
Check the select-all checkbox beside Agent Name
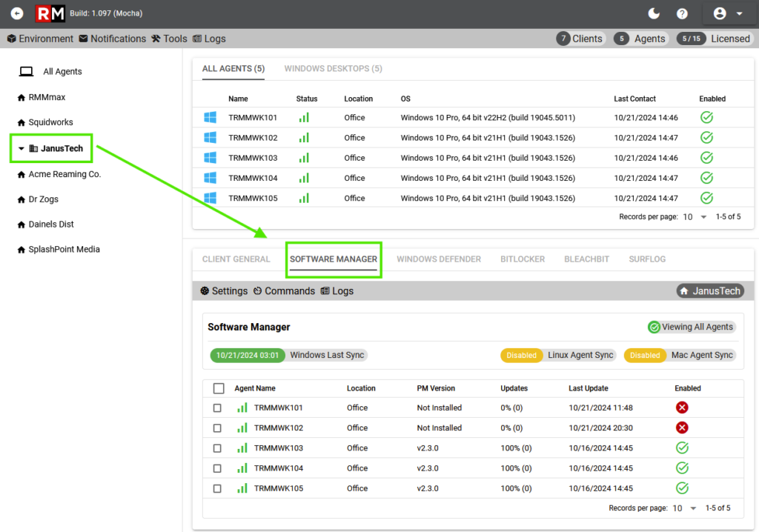219,388
